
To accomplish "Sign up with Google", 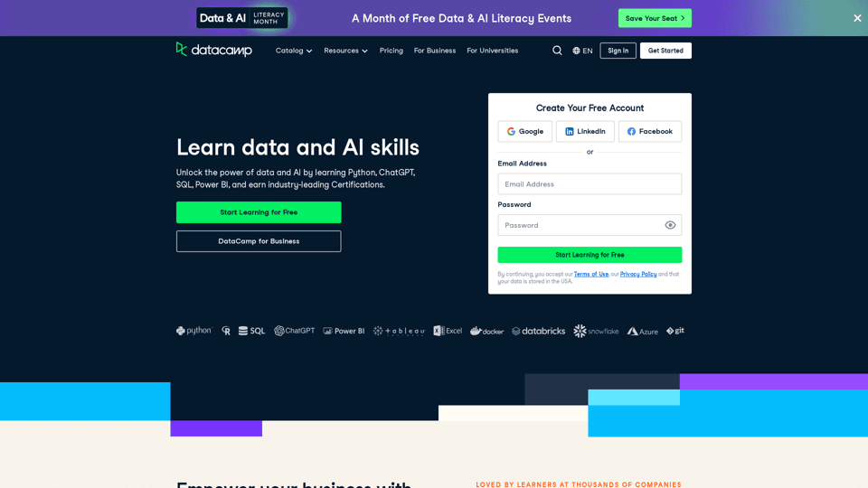I will [524, 131].
